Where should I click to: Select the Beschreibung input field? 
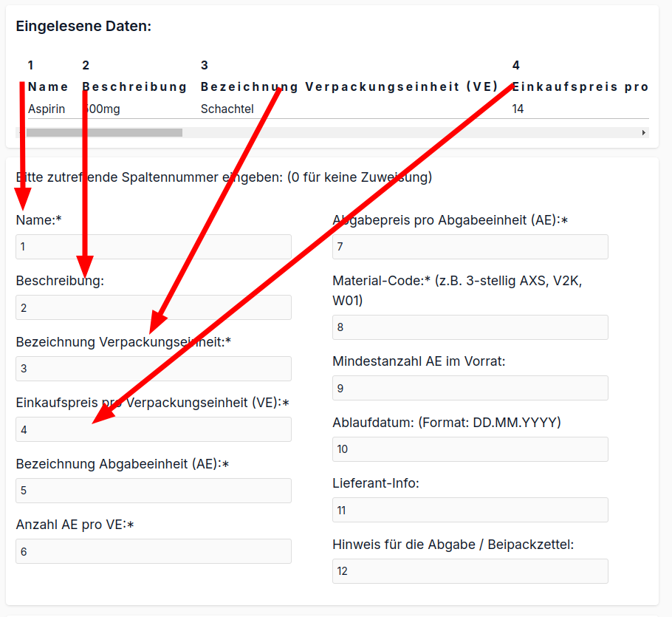coord(154,307)
